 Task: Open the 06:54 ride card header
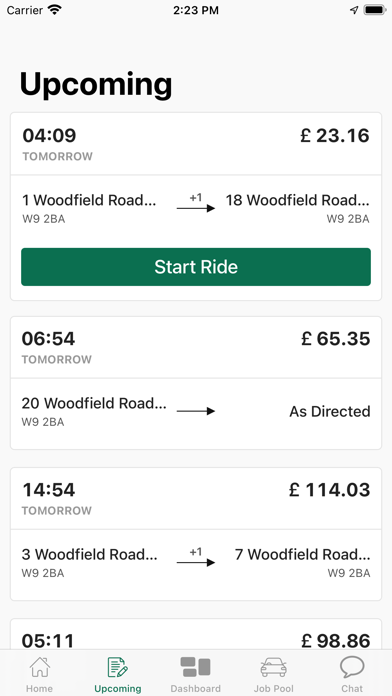click(196, 347)
